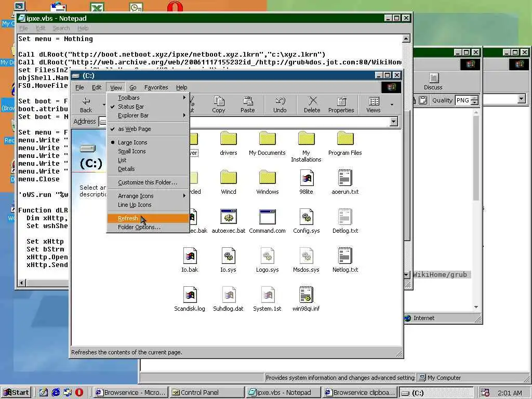Toggle the Status Bar option

coord(148,107)
